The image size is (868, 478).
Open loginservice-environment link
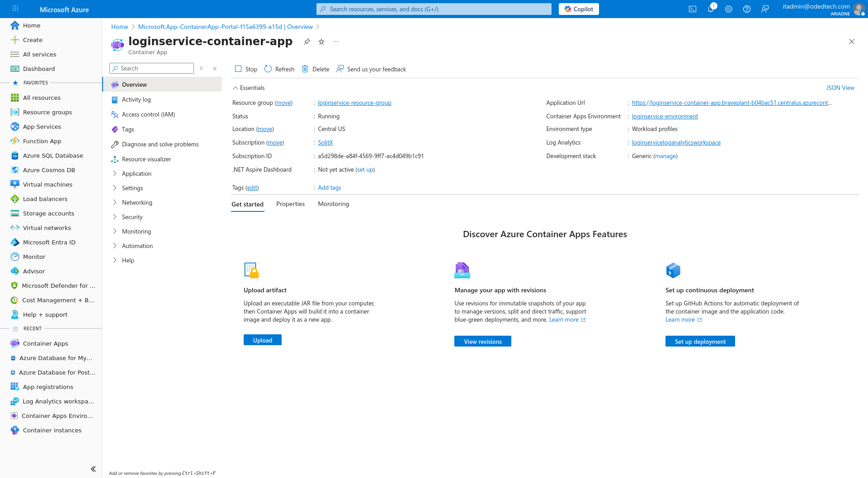[x=665, y=116]
